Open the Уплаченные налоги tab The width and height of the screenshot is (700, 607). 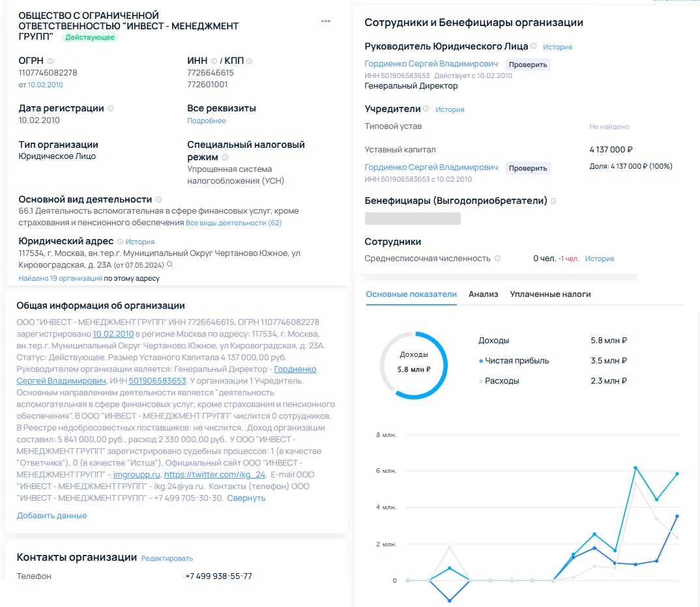pyautogui.click(x=549, y=294)
